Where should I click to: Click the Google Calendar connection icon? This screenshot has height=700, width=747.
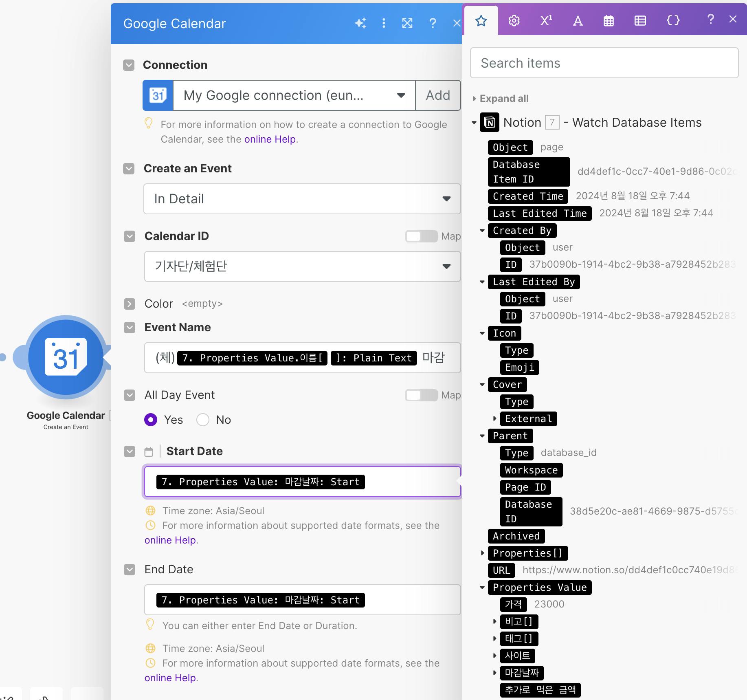coord(158,95)
